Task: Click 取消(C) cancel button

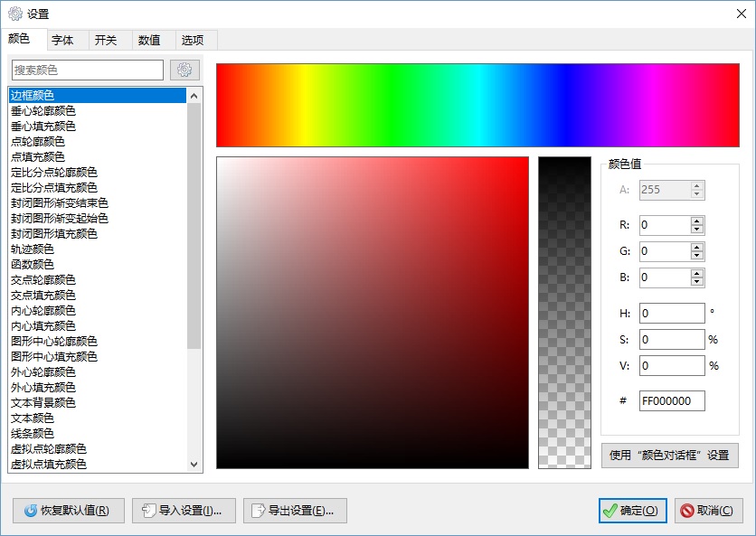Action: click(x=708, y=511)
